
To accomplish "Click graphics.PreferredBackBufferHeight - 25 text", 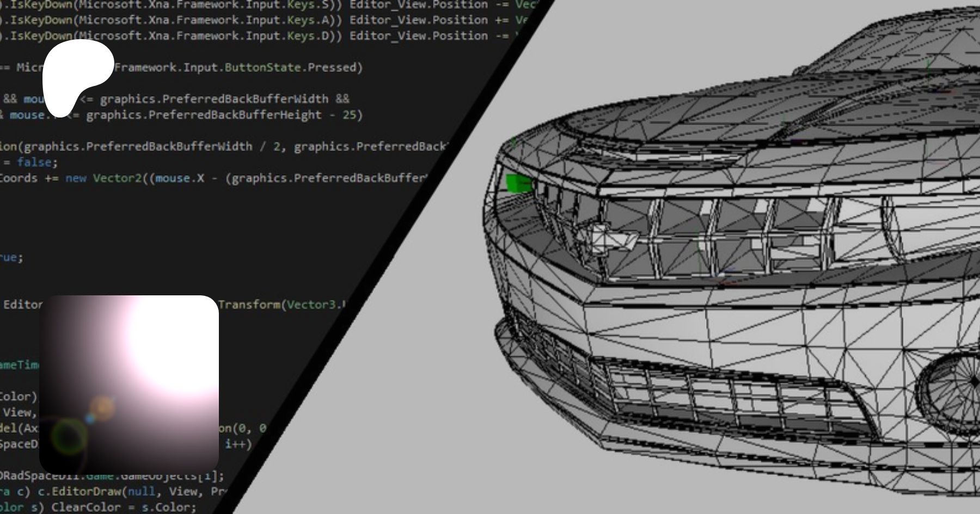I will pyautogui.click(x=223, y=115).
